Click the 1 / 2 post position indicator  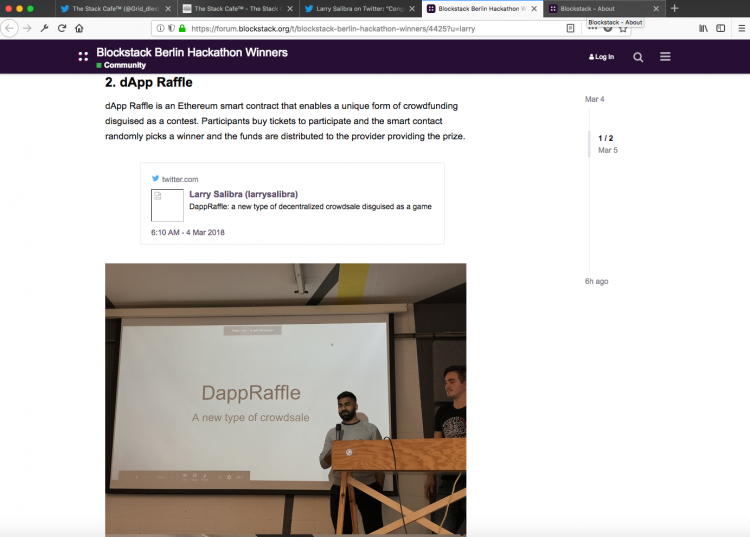point(606,138)
